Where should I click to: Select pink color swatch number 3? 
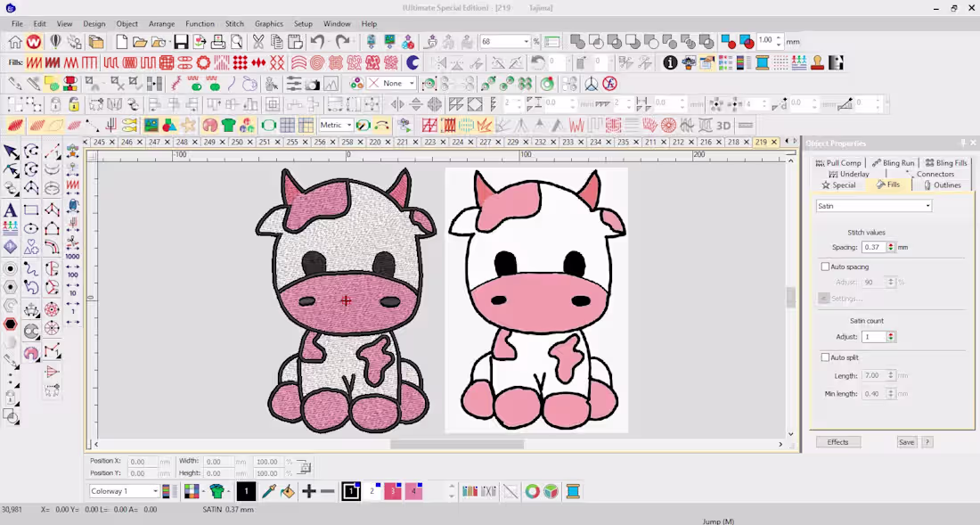click(x=393, y=491)
